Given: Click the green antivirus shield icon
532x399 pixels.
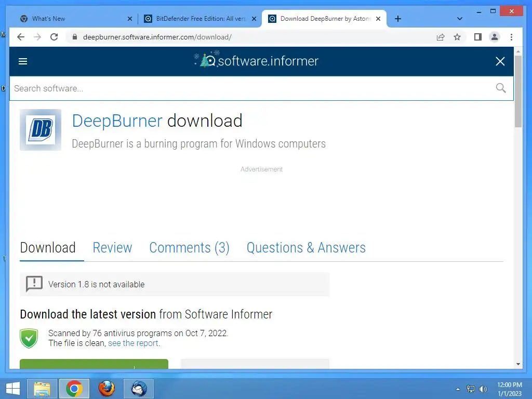Looking at the screenshot, I should click(x=29, y=338).
